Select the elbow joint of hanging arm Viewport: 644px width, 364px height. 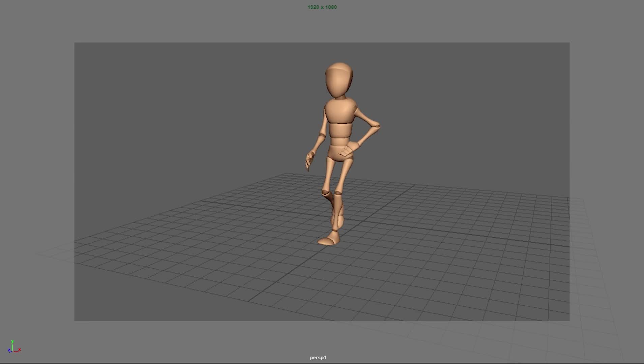point(322,136)
